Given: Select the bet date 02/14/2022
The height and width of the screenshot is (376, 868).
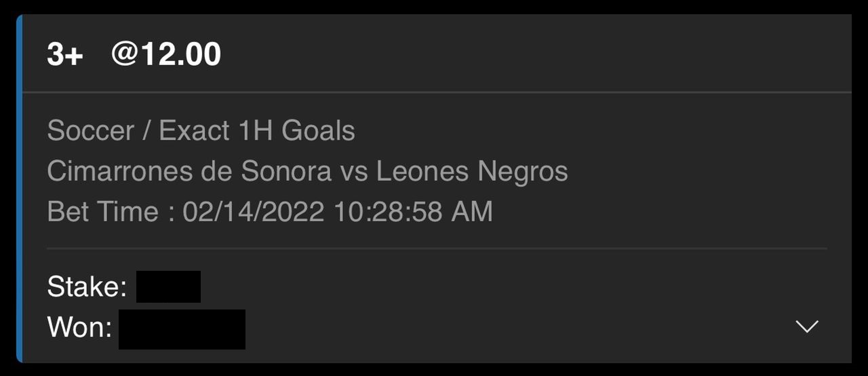Looking at the screenshot, I should (x=253, y=212).
